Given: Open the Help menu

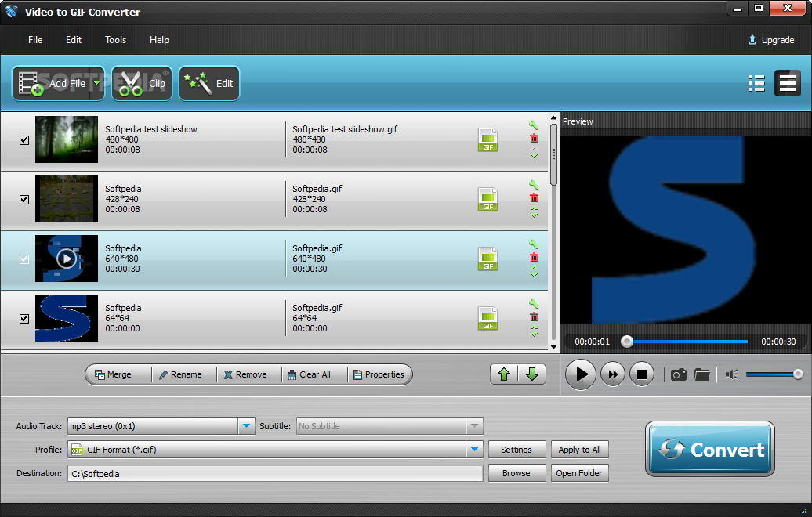Looking at the screenshot, I should [x=159, y=40].
